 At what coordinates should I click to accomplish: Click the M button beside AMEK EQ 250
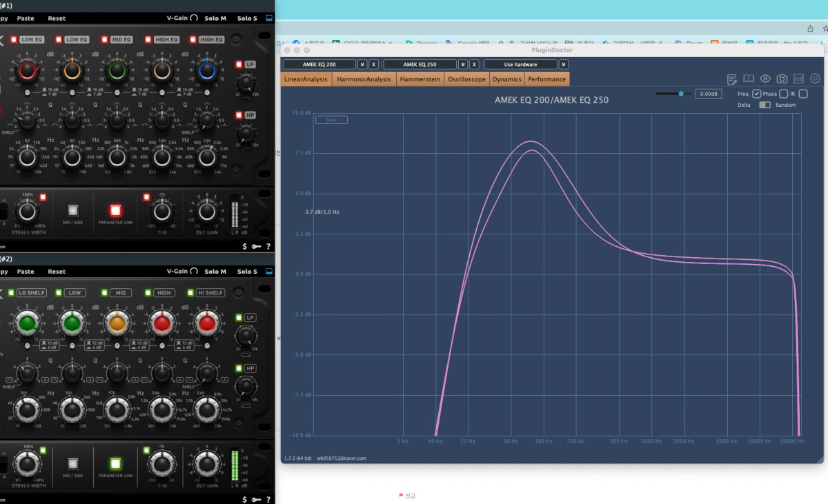tap(463, 64)
